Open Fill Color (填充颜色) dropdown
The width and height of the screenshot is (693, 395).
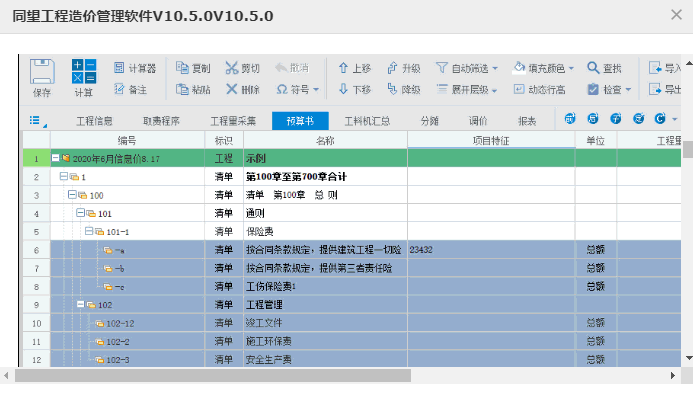[x=543, y=68]
